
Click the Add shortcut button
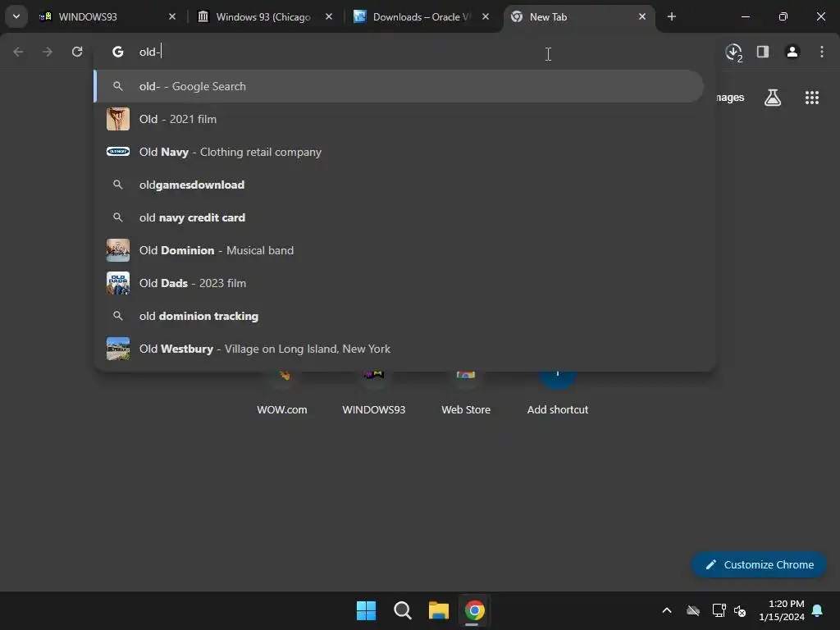tap(557, 394)
